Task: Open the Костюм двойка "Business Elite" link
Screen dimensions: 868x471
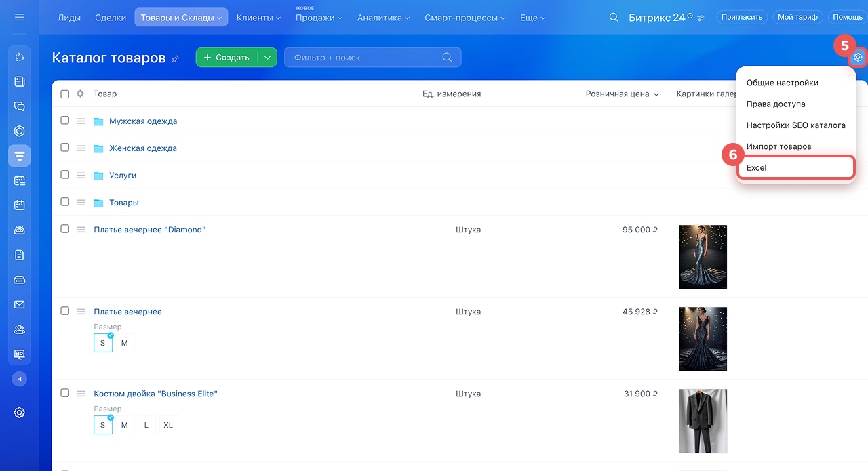Action: point(155,394)
